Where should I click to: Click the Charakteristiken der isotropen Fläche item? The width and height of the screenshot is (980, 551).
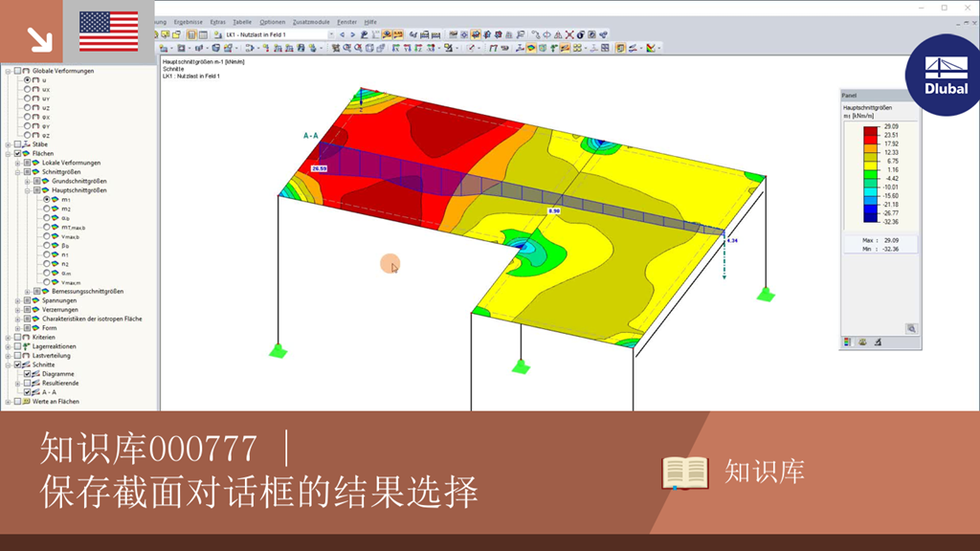92,319
